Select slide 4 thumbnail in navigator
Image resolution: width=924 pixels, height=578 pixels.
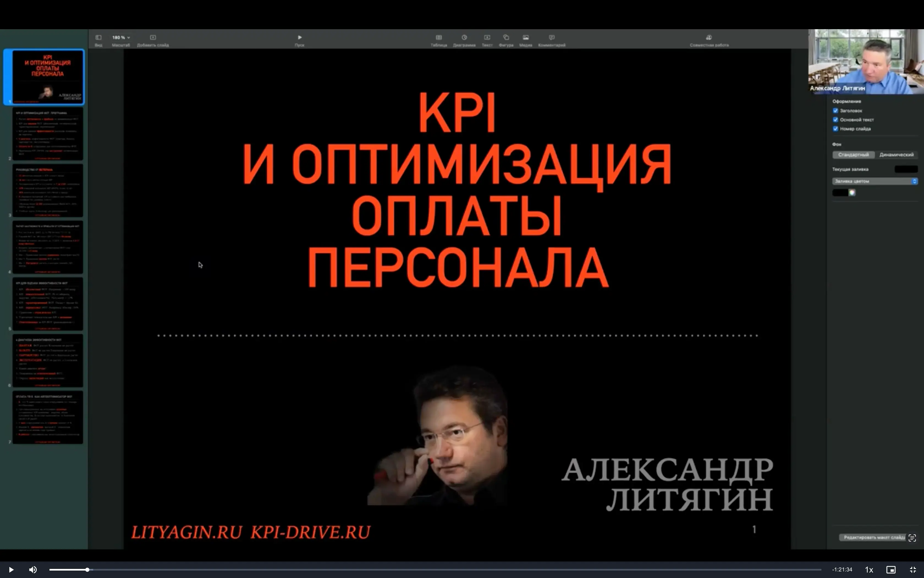(47, 247)
